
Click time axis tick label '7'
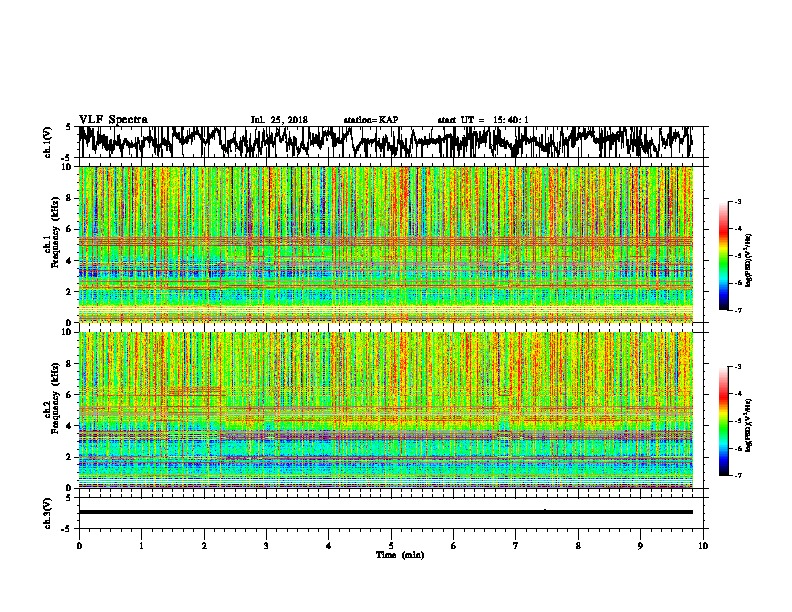click(x=516, y=546)
